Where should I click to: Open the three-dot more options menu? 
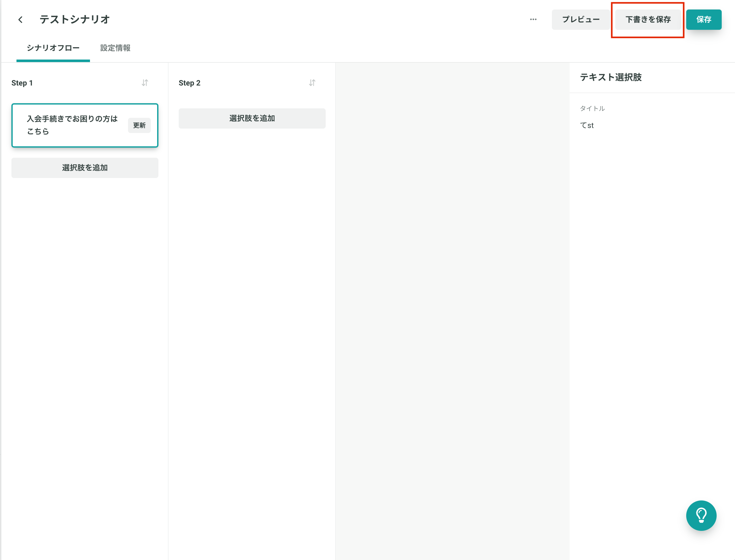point(533,19)
